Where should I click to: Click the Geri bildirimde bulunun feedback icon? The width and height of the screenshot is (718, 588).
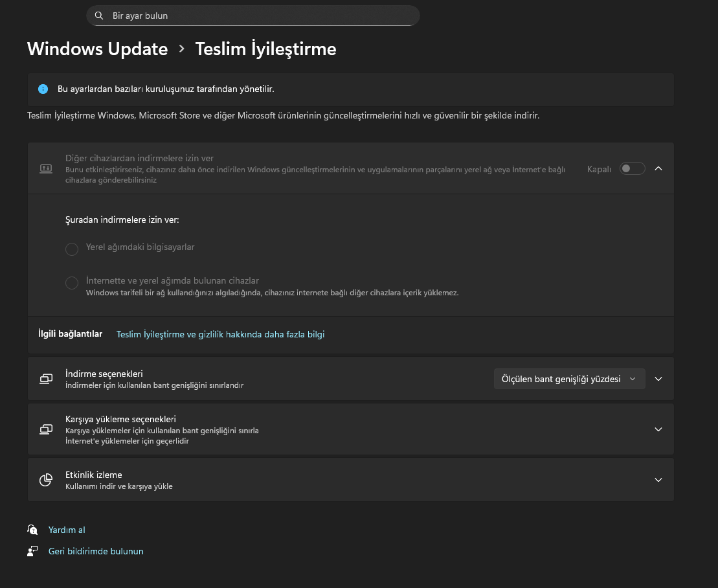coord(32,551)
